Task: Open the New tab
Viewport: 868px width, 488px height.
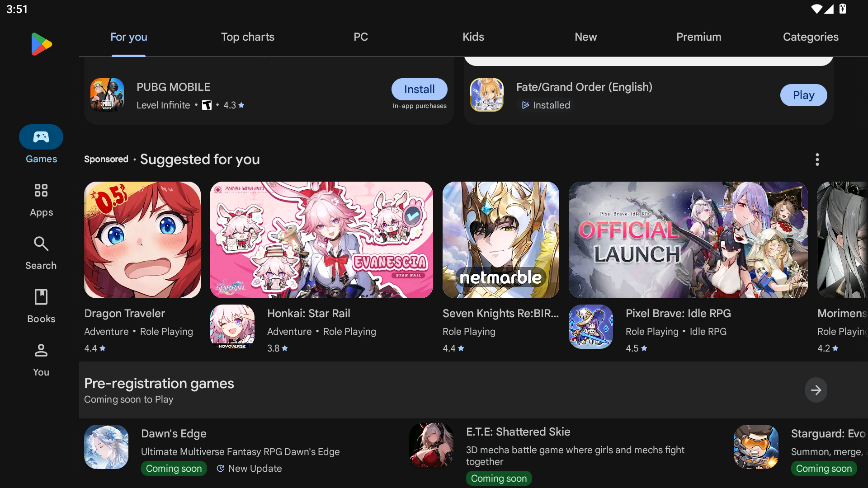Action: [x=586, y=37]
